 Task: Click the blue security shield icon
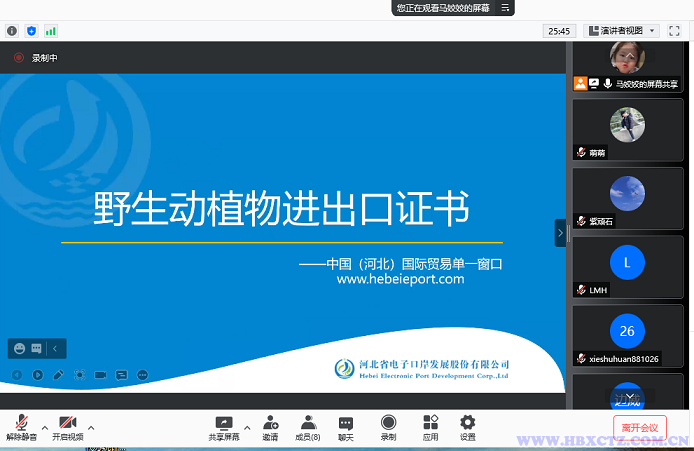31,31
